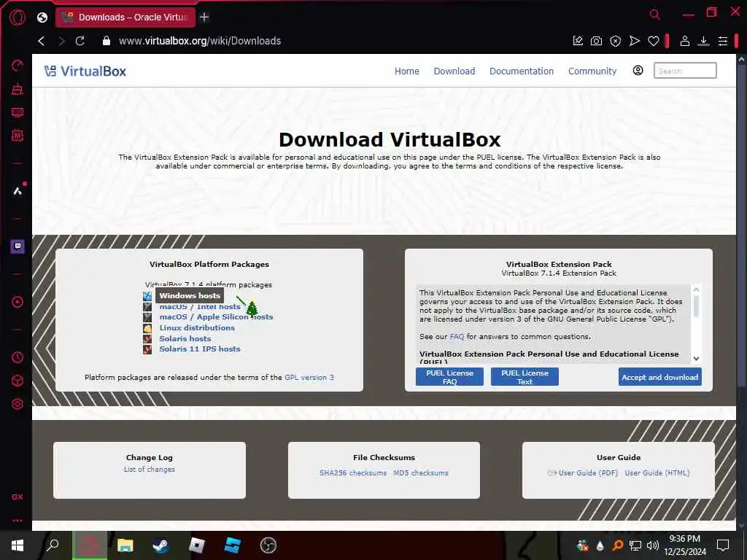Reload the VirtualBox downloads page

click(80, 41)
